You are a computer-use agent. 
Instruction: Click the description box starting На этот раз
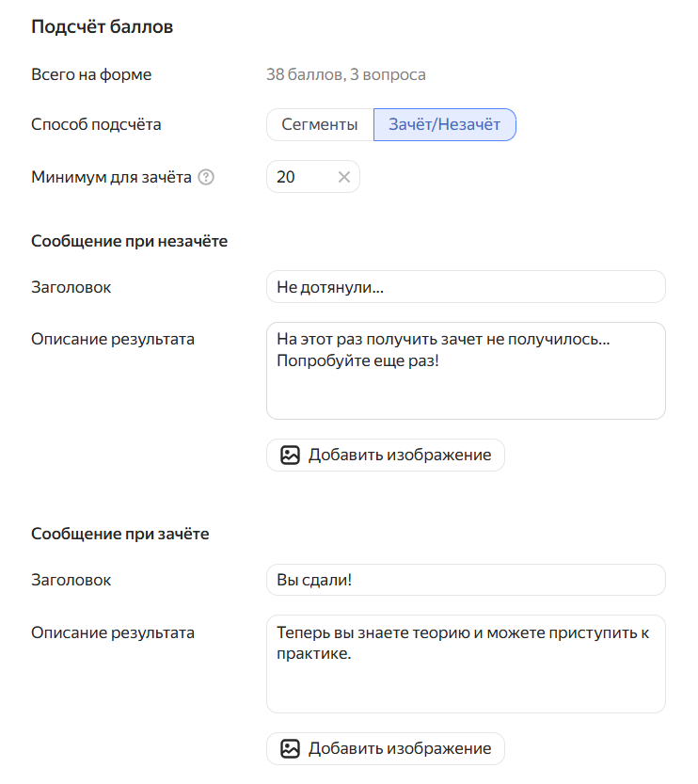tap(466, 371)
